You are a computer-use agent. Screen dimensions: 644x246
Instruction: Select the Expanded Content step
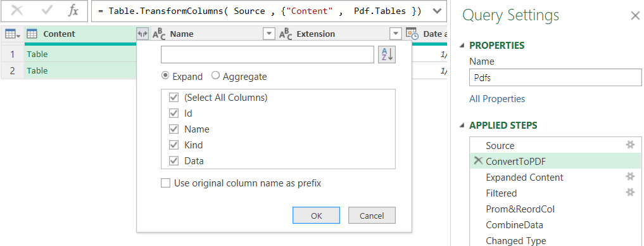point(555,178)
